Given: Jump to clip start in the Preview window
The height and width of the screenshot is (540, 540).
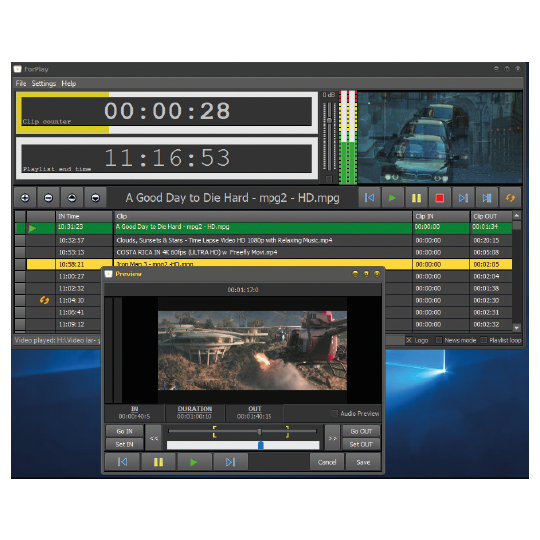Looking at the screenshot, I should 122,462.
